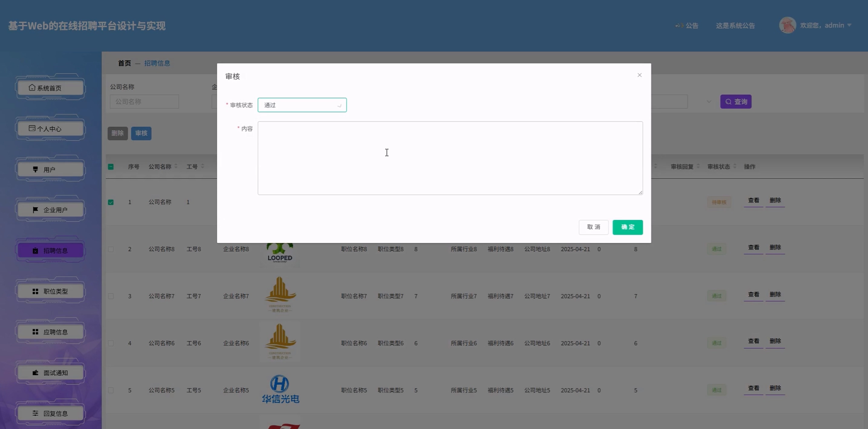Image resolution: width=868 pixels, height=429 pixels.
Task: Click the icon beside 面试通知
Action: coord(35,373)
